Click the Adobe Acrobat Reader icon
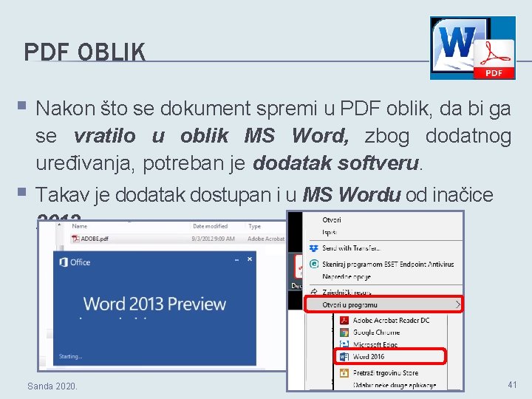Image resolution: width=532 pixels, height=399 pixels. 344,320
